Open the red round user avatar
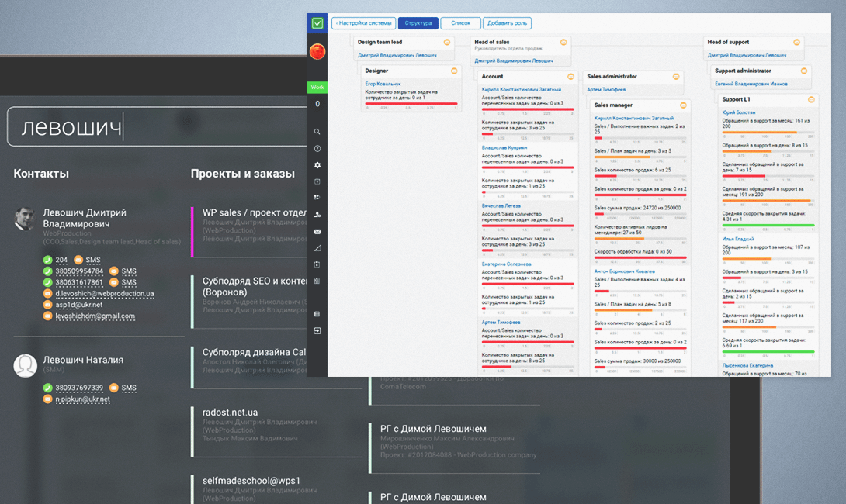 click(317, 51)
